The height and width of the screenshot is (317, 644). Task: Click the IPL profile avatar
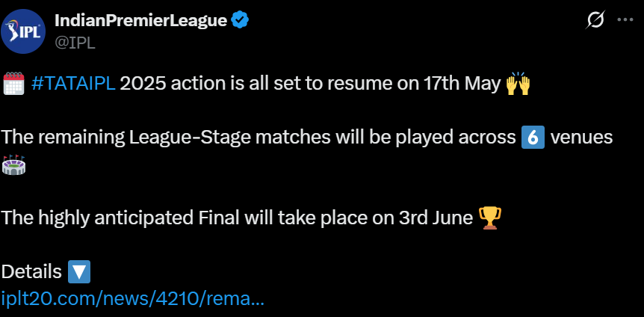click(x=28, y=30)
